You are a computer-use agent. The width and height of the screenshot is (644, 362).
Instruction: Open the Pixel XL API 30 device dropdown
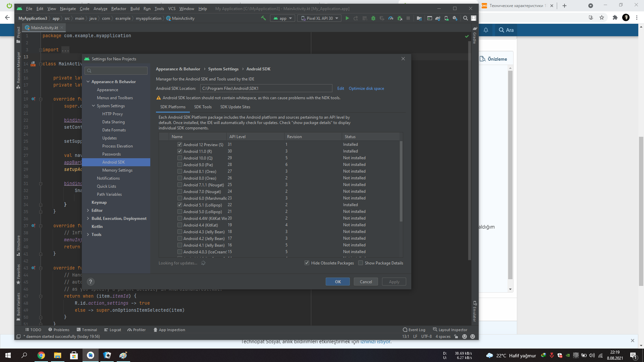click(x=319, y=18)
